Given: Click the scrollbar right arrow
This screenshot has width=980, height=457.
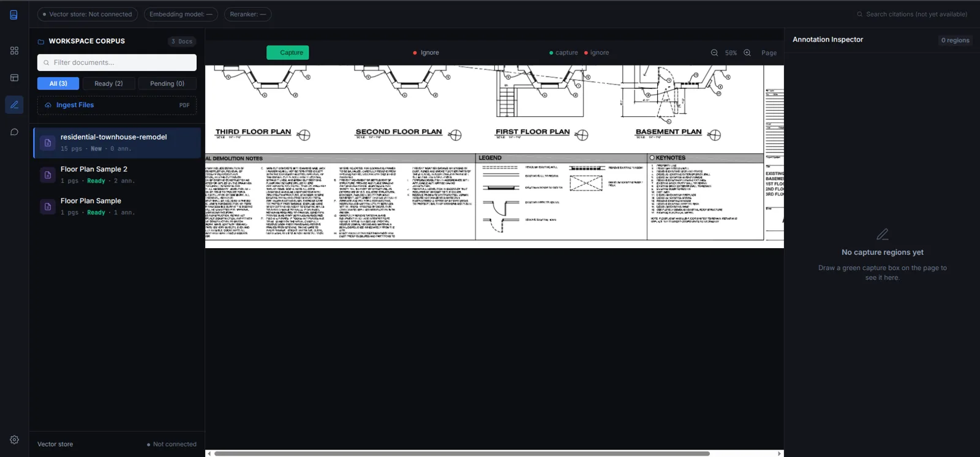Looking at the screenshot, I should coord(780,454).
